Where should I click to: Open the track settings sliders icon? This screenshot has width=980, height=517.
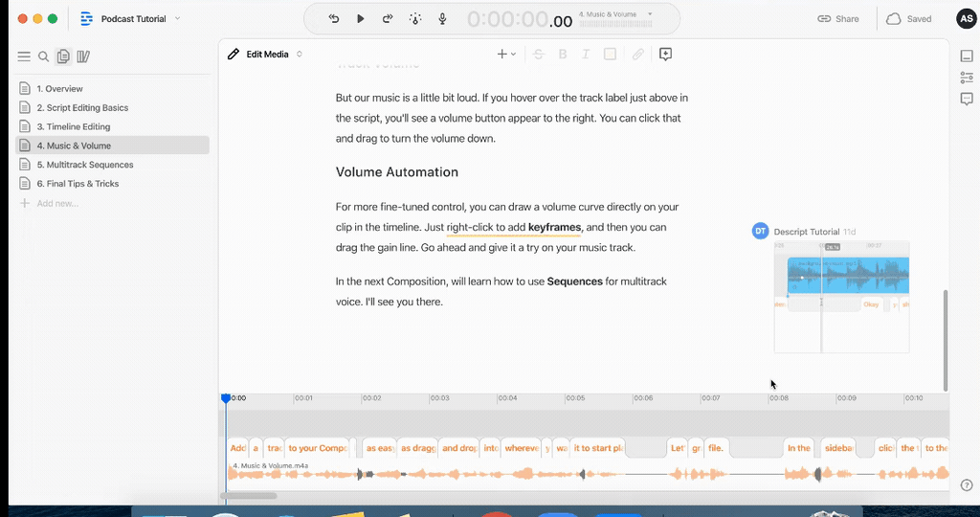(x=967, y=79)
